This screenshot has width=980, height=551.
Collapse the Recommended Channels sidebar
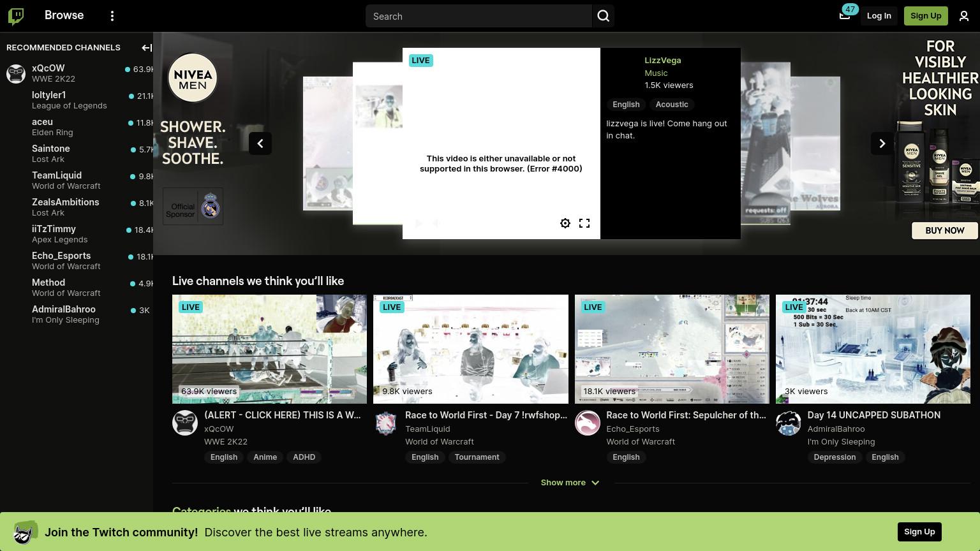(146, 48)
